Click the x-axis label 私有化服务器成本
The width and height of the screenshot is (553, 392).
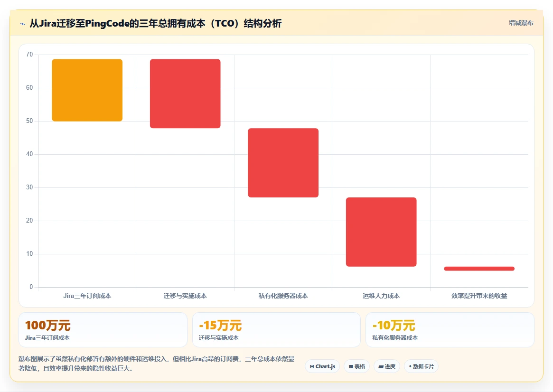click(283, 296)
